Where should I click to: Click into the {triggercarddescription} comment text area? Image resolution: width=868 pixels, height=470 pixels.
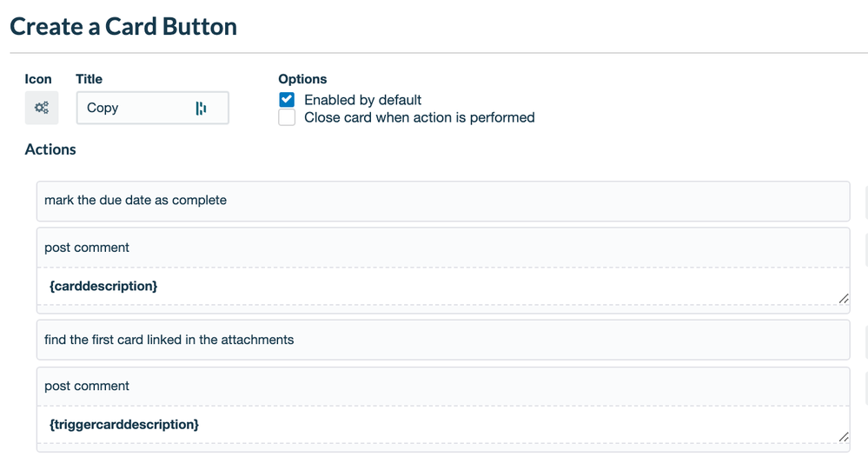pyautogui.click(x=434, y=425)
